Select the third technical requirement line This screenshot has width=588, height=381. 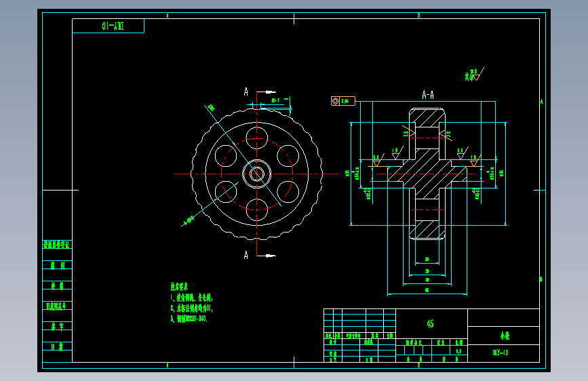point(189,319)
